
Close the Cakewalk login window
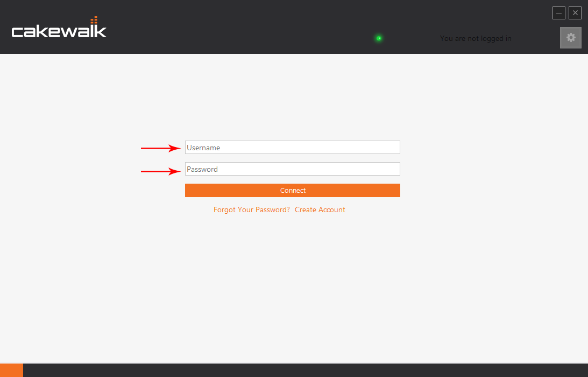[575, 13]
